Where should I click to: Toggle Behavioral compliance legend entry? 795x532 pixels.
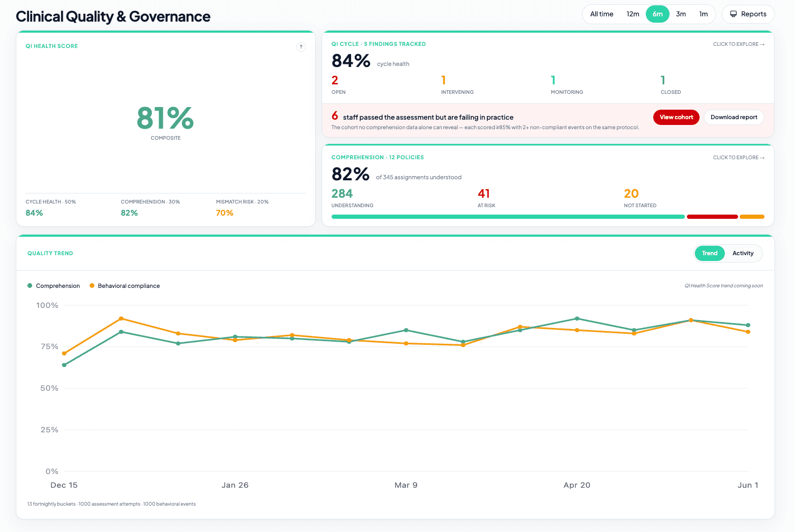pyautogui.click(x=124, y=286)
